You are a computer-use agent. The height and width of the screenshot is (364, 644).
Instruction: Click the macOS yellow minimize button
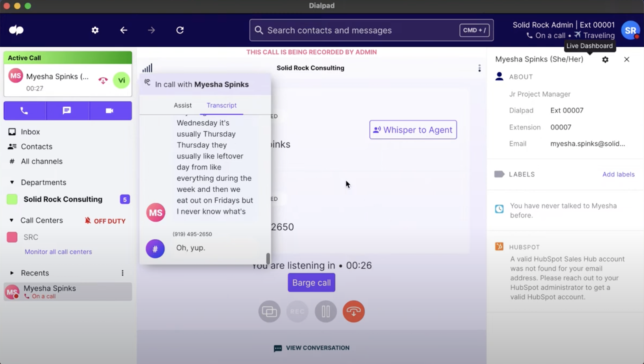pyautogui.click(x=17, y=6)
